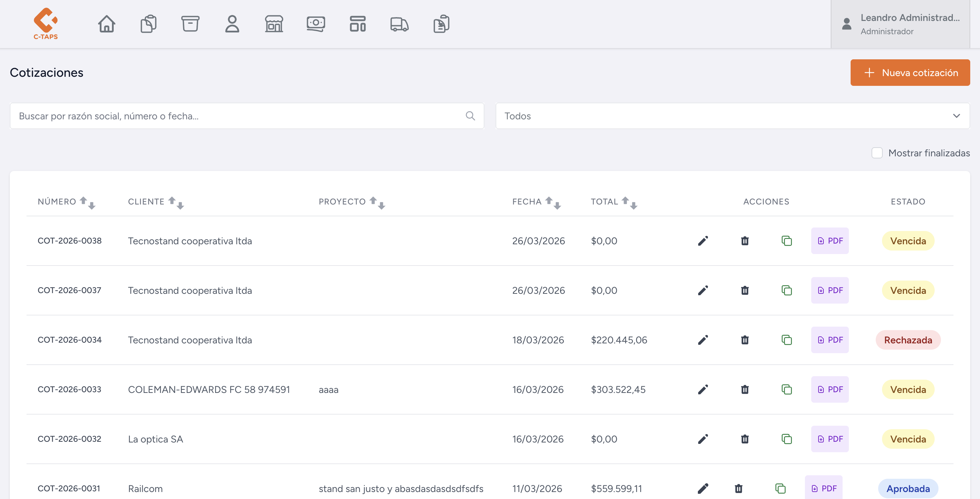This screenshot has width=980, height=499.
Task: Click the archive box icon in navbar
Action: click(190, 24)
